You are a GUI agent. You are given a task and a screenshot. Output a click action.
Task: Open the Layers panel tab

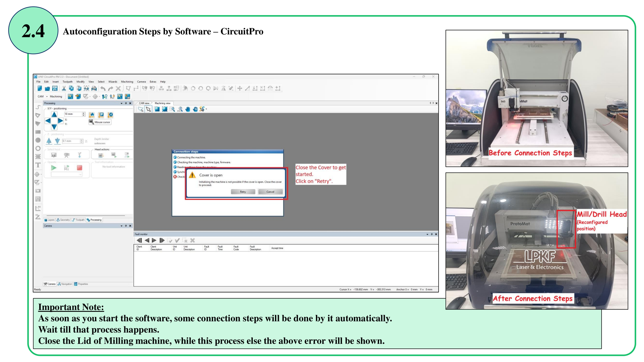[x=49, y=220]
